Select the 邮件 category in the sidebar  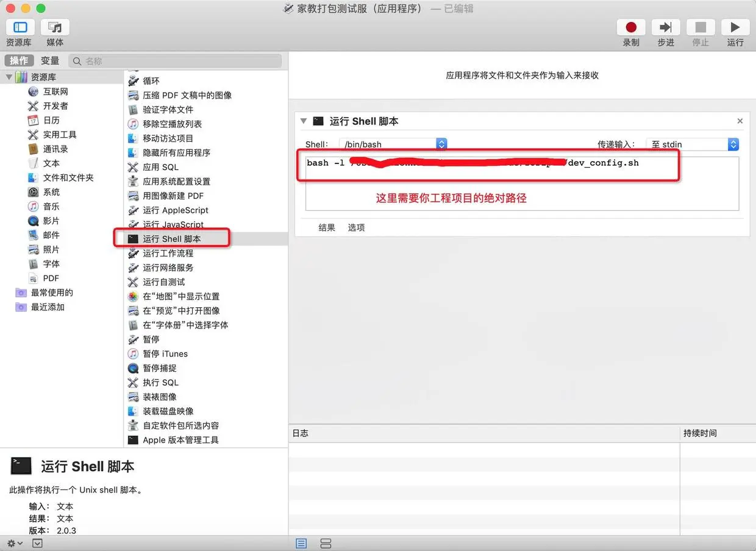50,235
